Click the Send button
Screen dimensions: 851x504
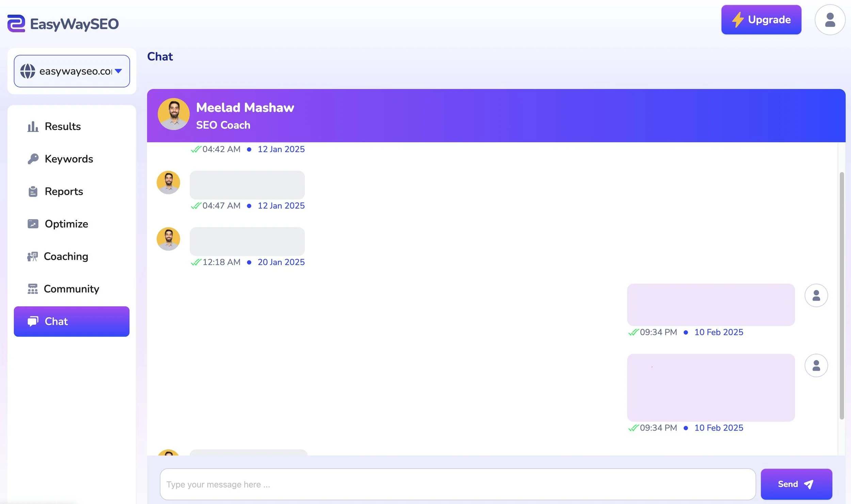tap(796, 484)
